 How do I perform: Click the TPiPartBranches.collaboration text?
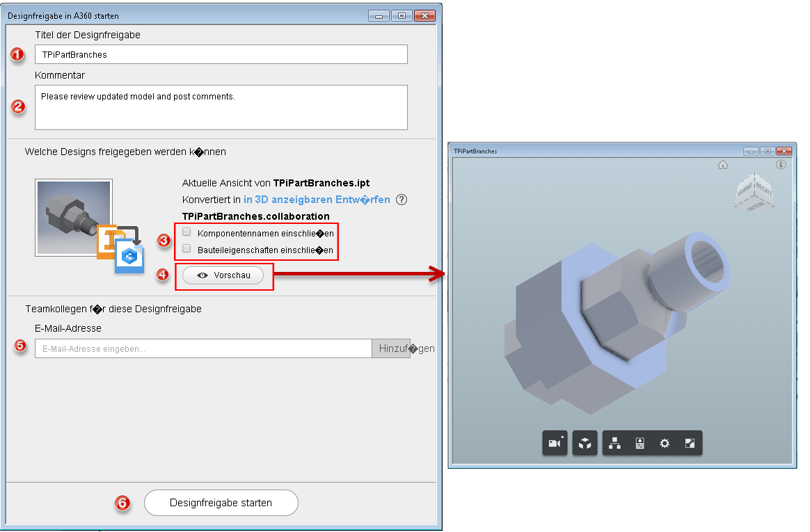255,216
